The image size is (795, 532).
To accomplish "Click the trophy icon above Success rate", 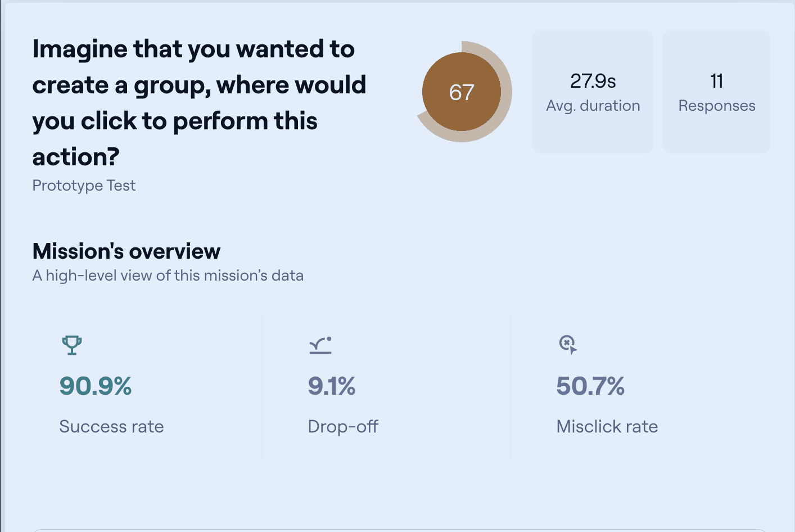I will 71,345.
